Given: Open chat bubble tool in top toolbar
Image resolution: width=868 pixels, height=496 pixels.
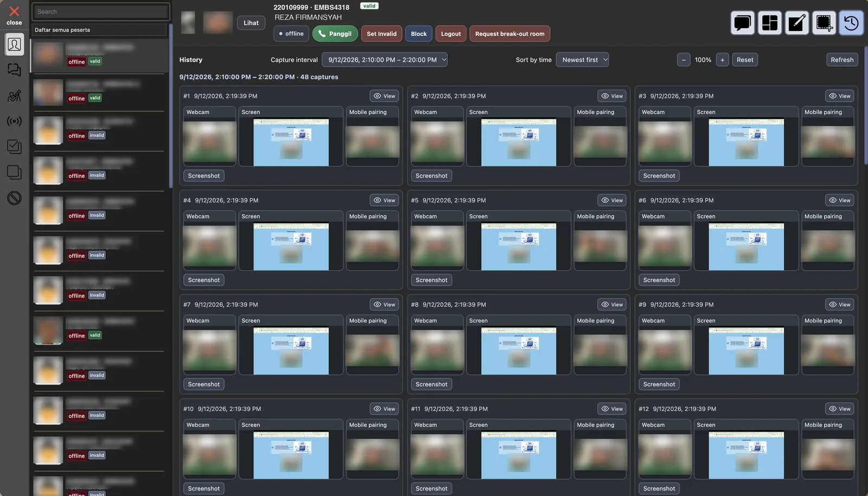Looking at the screenshot, I should [x=743, y=23].
